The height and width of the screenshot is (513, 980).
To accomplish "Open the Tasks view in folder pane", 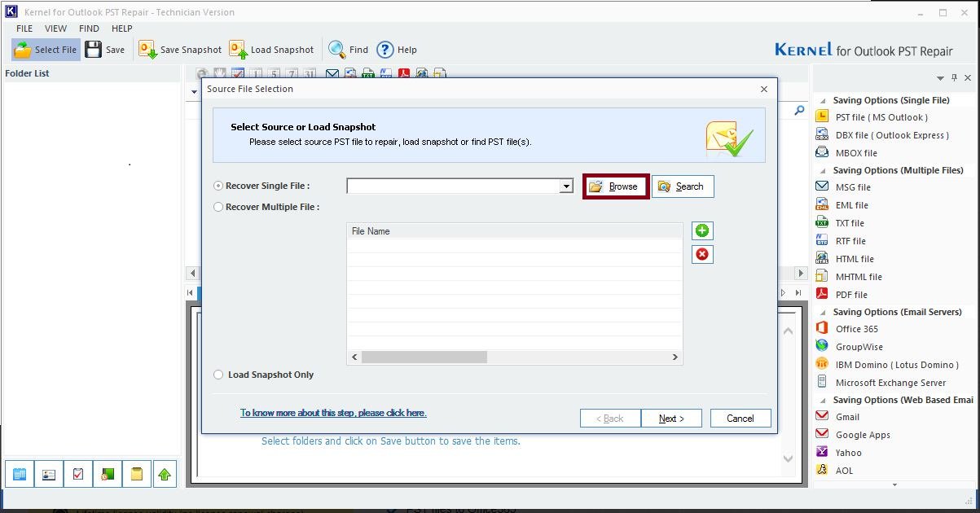I will 78,474.
